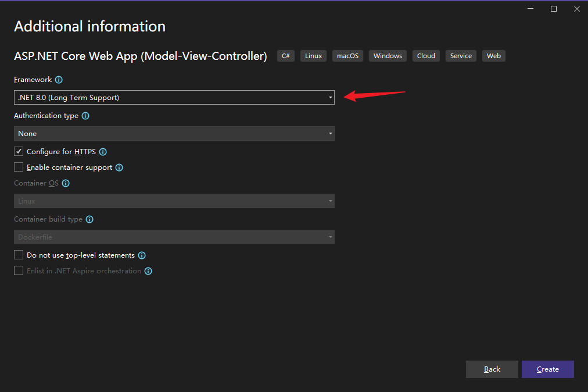Open the Framework info tooltip icon
588x392 pixels.
pos(59,80)
